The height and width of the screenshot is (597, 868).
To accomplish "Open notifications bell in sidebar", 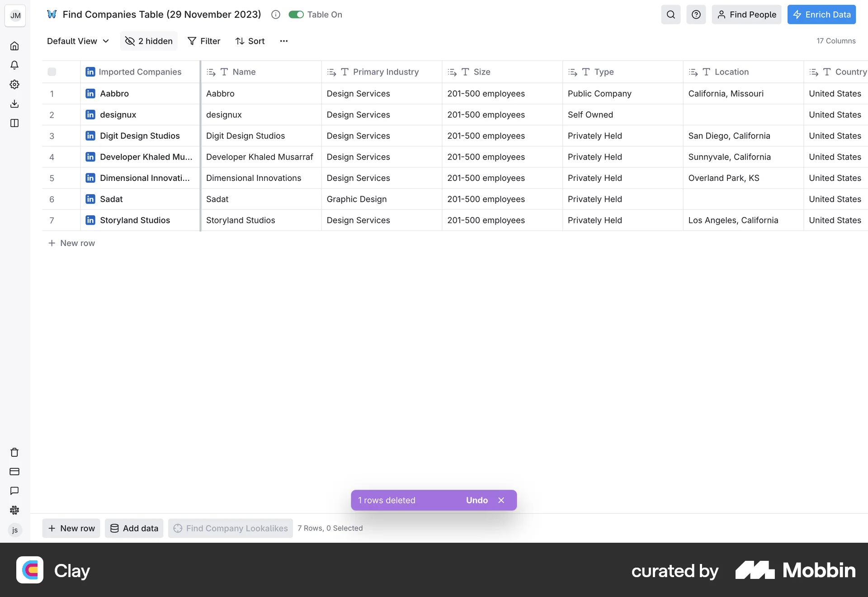I will (x=14, y=65).
